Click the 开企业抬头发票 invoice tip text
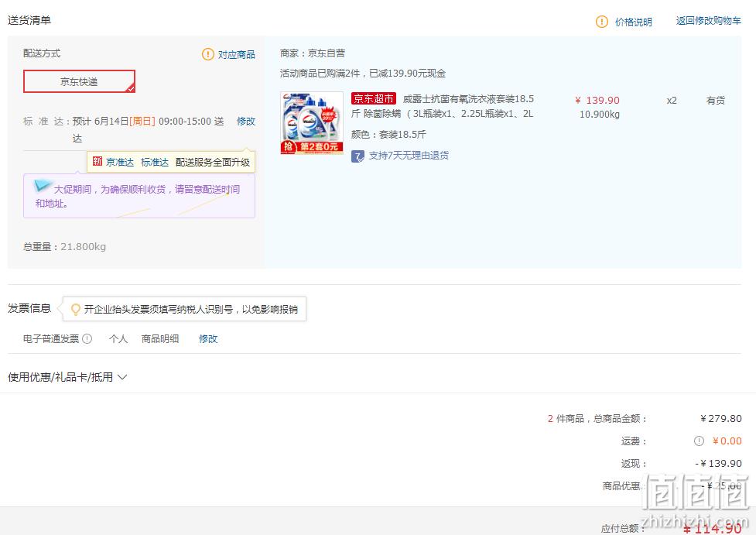Screen dimensions: 756x535 tap(191, 309)
